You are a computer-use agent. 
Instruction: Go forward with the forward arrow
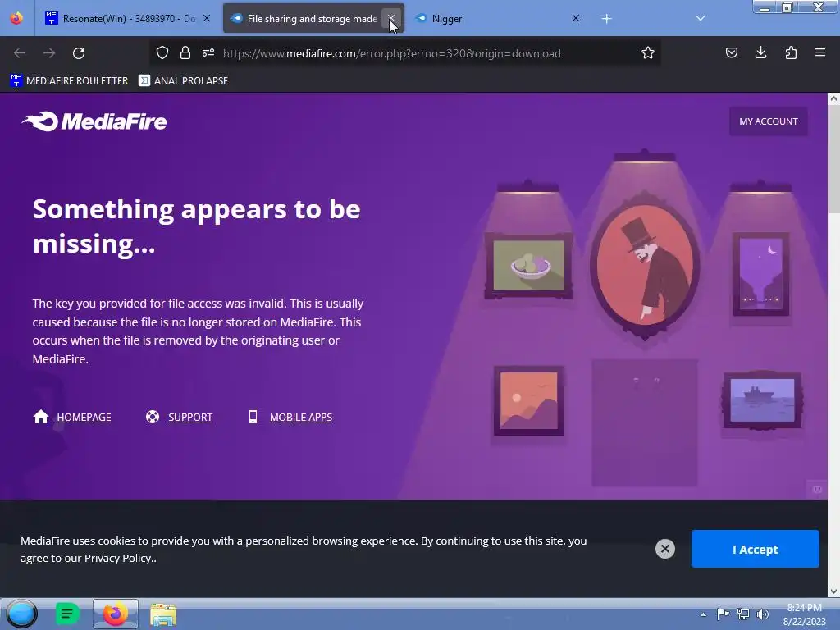click(49, 53)
